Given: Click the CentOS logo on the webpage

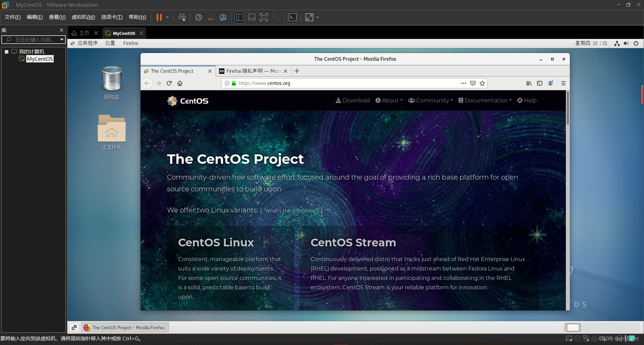Looking at the screenshot, I should click(188, 101).
